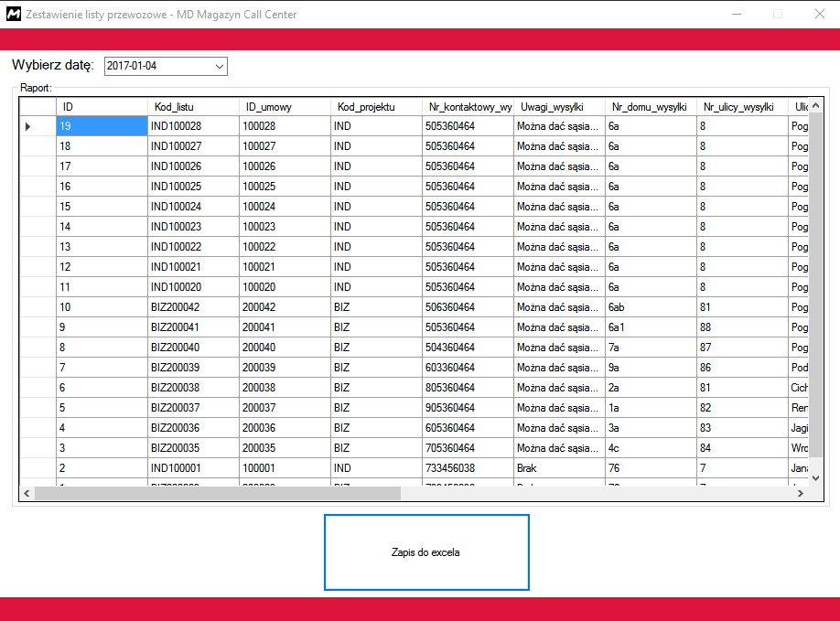The height and width of the screenshot is (621, 840).
Task: Minimize the MD Magazyn window
Action: [737, 15]
